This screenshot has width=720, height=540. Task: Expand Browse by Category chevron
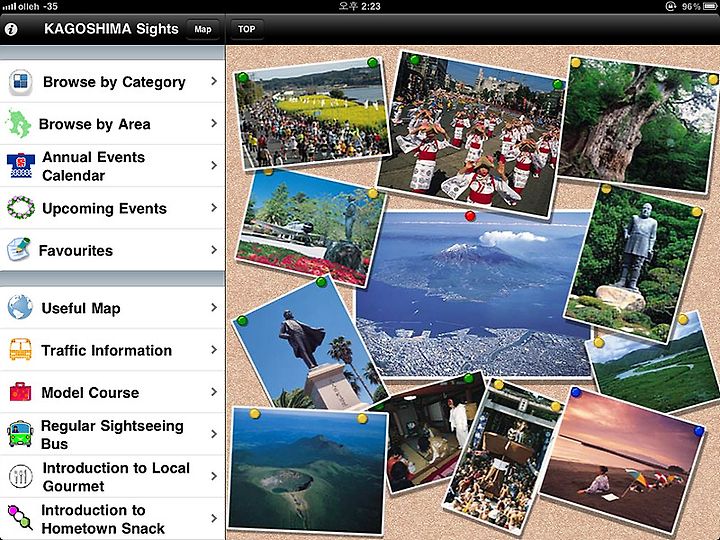214,81
